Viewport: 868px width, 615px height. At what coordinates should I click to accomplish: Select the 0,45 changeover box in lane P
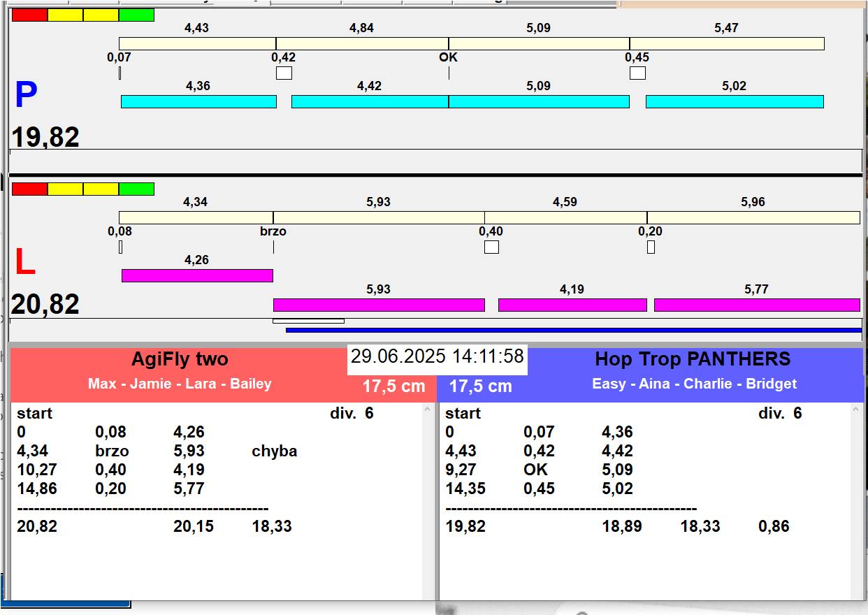pyautogui.click(x=637, y=73)
